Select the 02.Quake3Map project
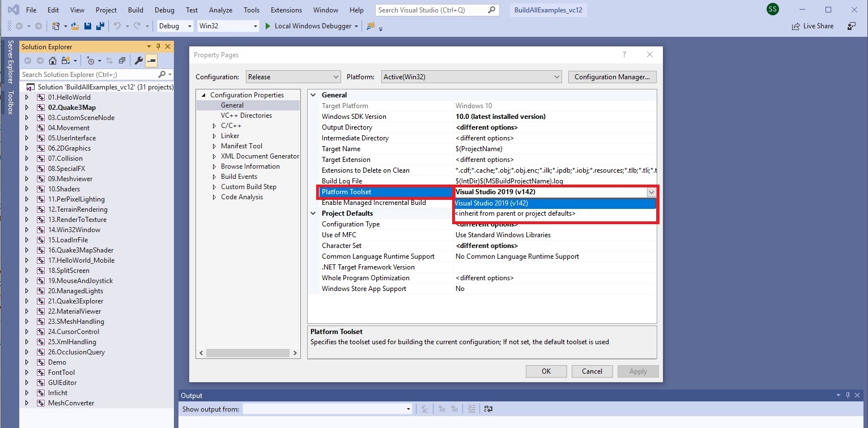The width and height of the screenshot is (868, 428). [72, 108]
